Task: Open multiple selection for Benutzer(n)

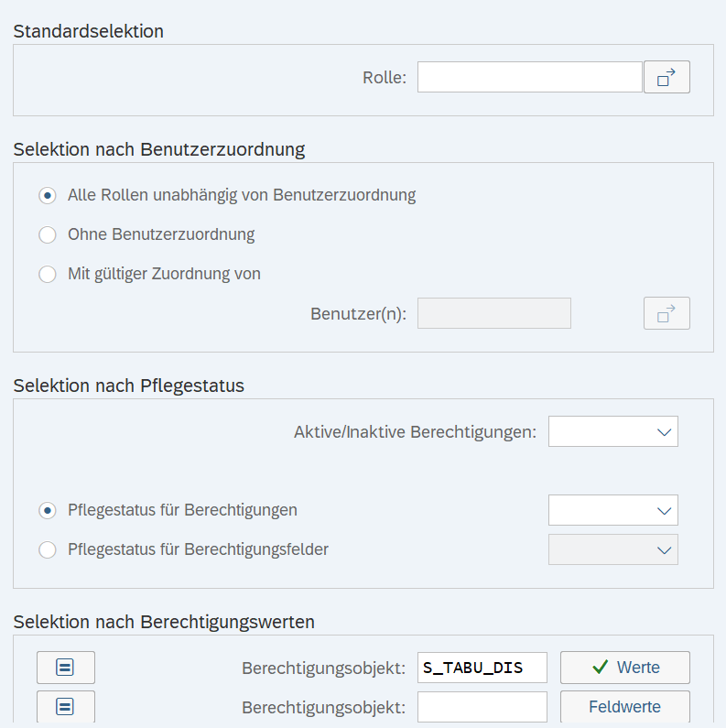Action: click(x=666, y=313)
